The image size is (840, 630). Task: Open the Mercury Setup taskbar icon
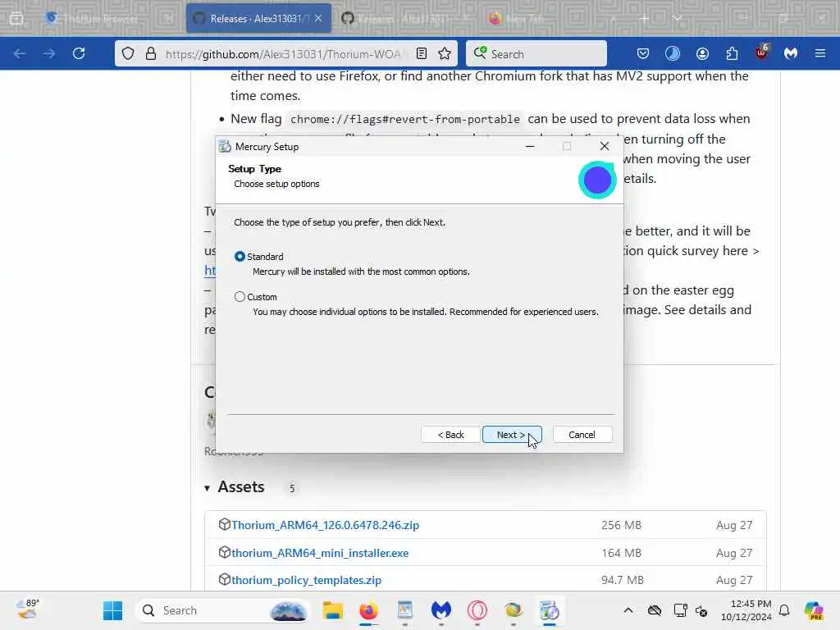click(549, 610)
